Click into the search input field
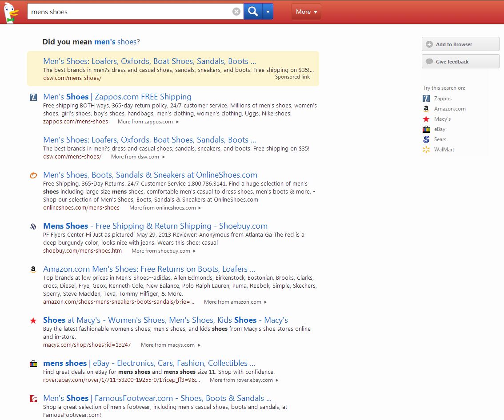This screenshot has height=420, width=504. (x=129, y=12)
